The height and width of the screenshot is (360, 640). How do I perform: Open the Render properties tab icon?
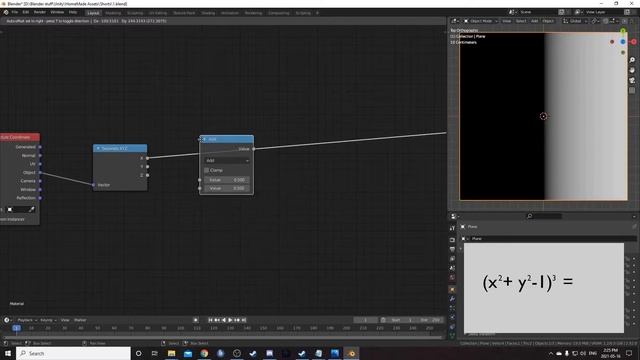point(452,240)
